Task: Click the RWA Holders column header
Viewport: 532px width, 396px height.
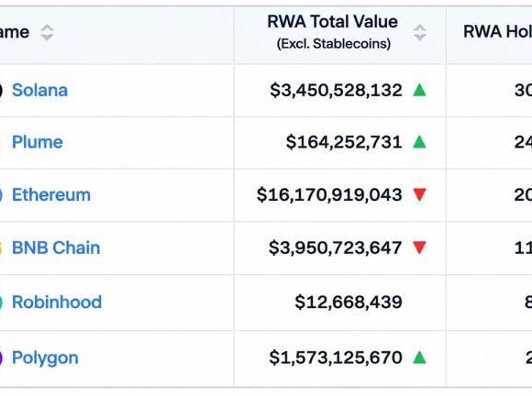Action: point(497,32)
